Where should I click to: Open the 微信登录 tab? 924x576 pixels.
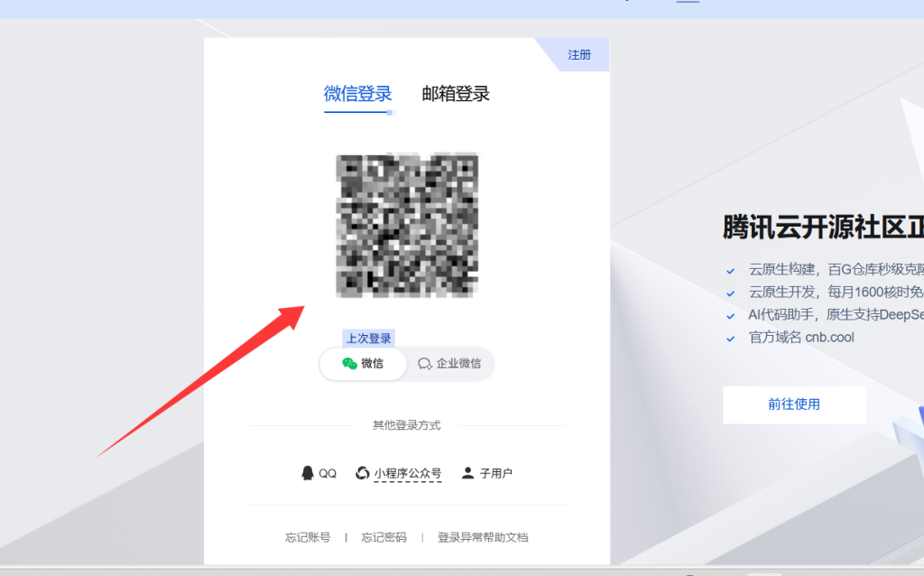click(x=357, y=94)
